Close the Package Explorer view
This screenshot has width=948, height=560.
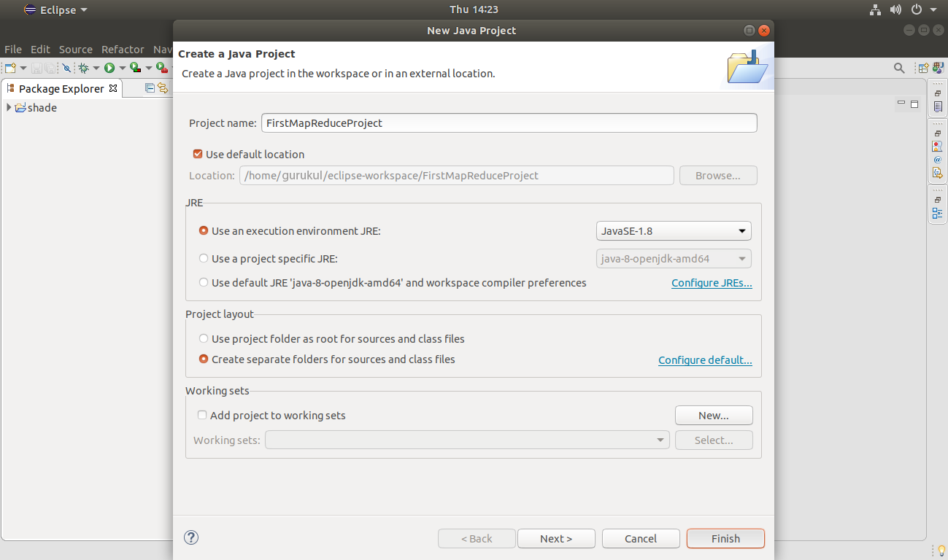(112, 88)
